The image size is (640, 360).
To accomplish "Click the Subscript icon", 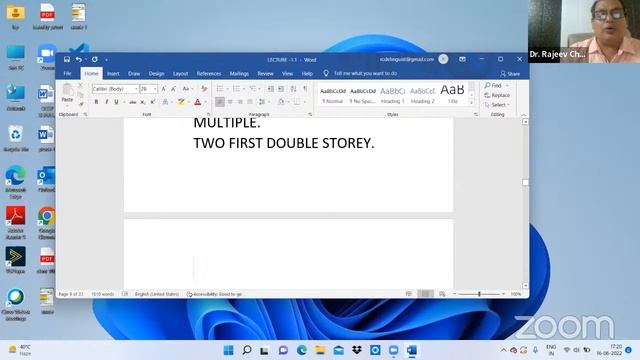I will [143, 102].
